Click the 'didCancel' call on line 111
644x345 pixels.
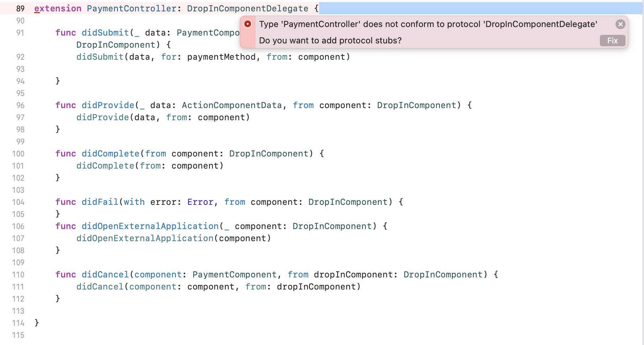point(100,287)
